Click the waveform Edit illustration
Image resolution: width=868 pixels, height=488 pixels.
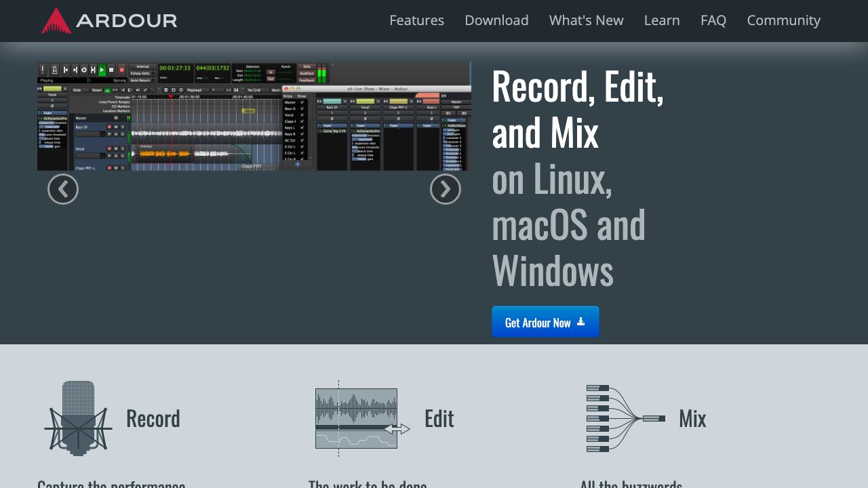pos(363,418)
